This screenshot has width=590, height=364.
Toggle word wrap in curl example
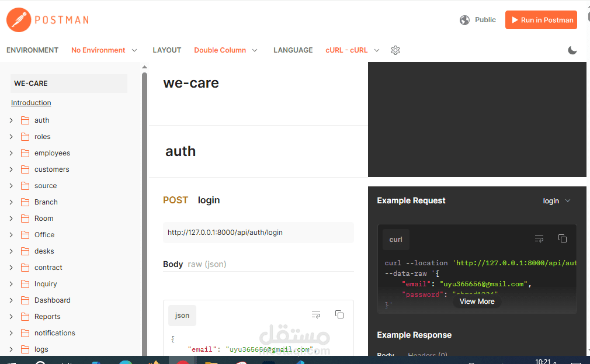point(539,238)
